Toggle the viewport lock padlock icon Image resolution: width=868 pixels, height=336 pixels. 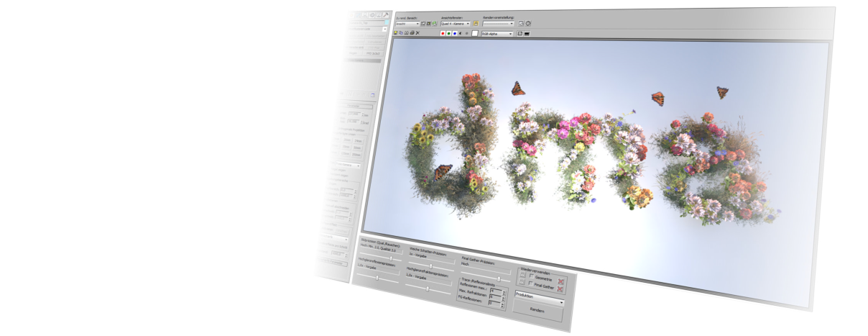click(x=476, y=24)
